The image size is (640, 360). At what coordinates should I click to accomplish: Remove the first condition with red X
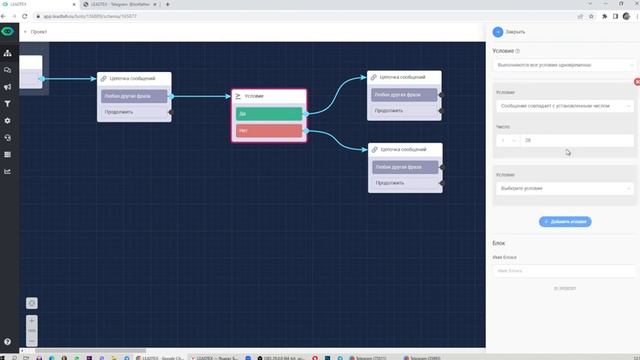tap(637, 82)
